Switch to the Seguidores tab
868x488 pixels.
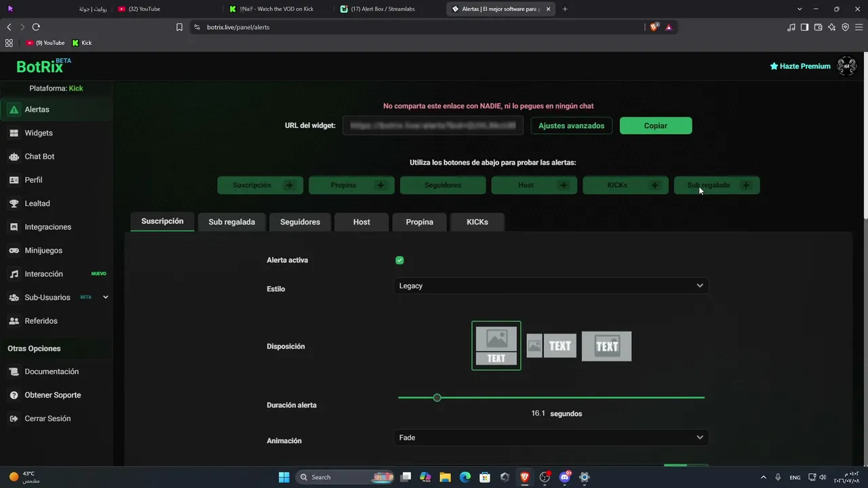(300, 222)
